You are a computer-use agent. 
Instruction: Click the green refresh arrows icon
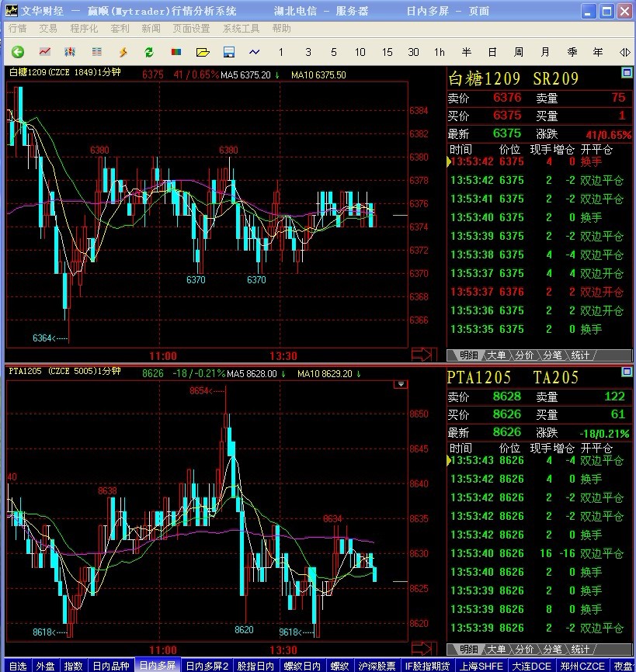click(x=148, y=52)
